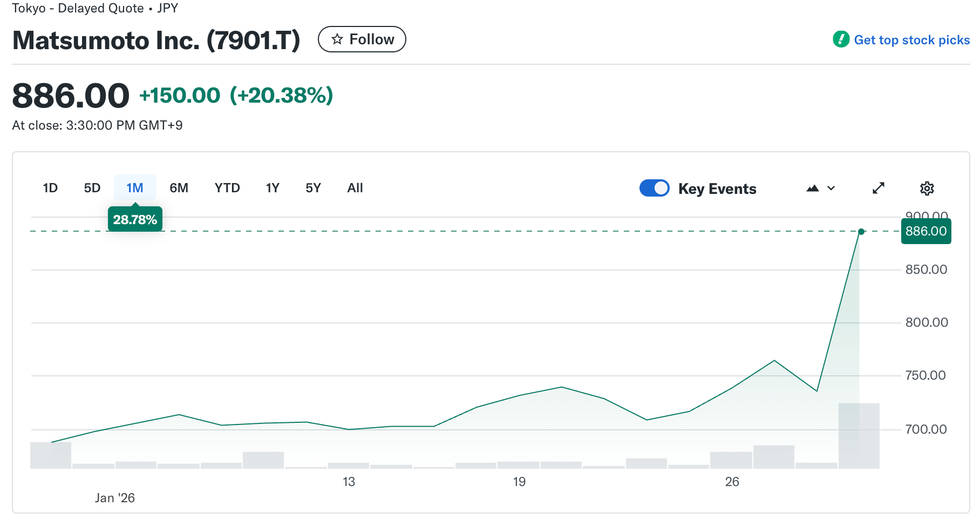Expand chart to full screen
980x526 pixels.
point(879,188)
